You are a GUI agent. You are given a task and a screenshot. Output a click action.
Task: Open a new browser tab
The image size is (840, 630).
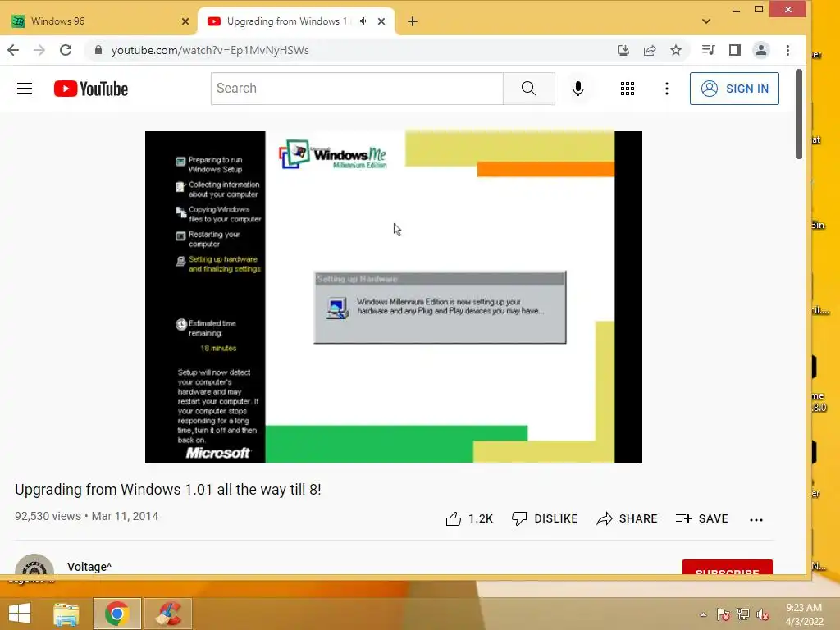pyautogui.click(x=413, y=21)
